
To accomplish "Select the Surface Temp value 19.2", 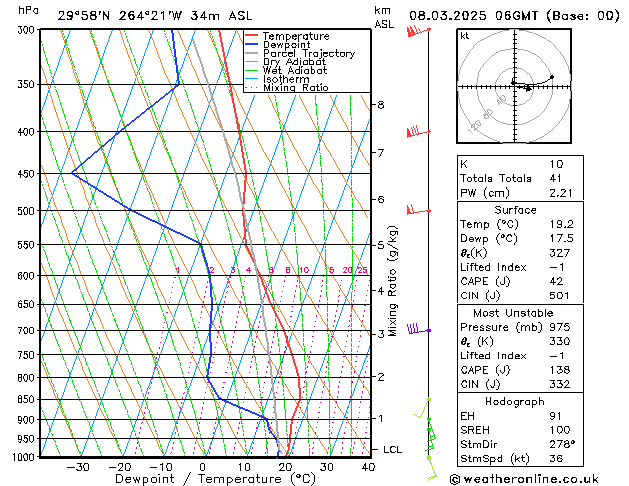I will pos(562,224).
